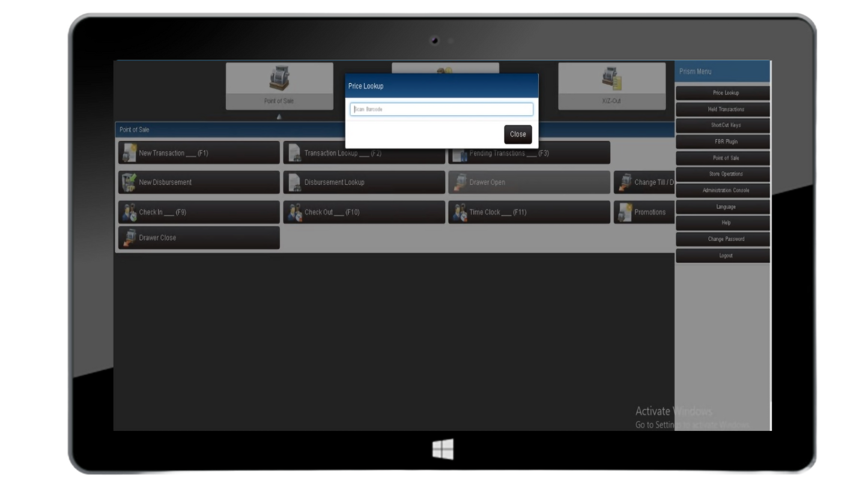Focus the Scan Barcode input field

pyautogui.click(x=442, y=109)
